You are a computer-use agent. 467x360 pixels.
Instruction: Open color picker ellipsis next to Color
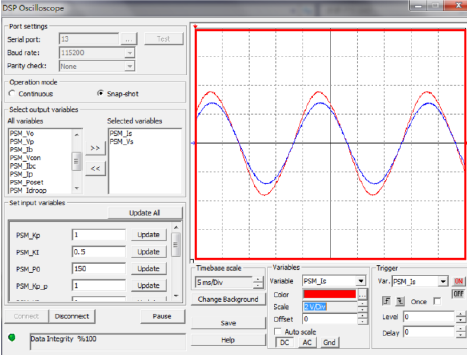(362, 294)
